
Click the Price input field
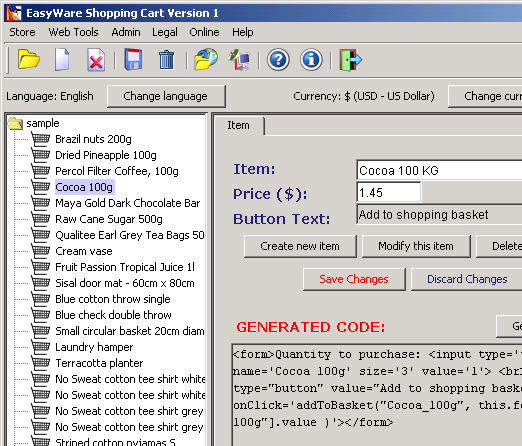coord(388,193)
